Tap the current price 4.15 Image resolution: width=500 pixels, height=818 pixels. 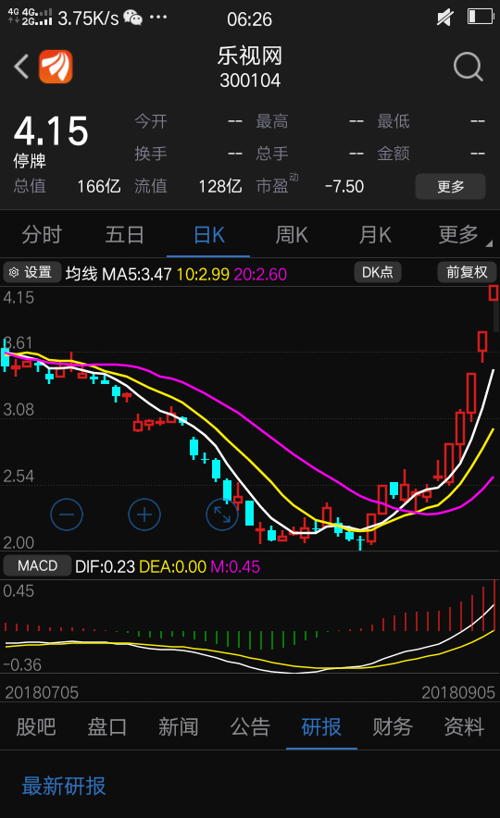(51, 131)
